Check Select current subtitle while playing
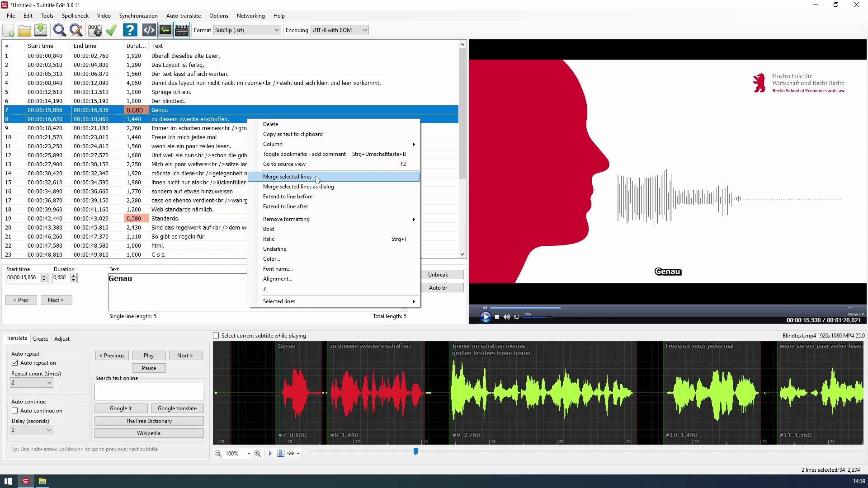This screenshot has width=868, height=488. pos(216,336)
